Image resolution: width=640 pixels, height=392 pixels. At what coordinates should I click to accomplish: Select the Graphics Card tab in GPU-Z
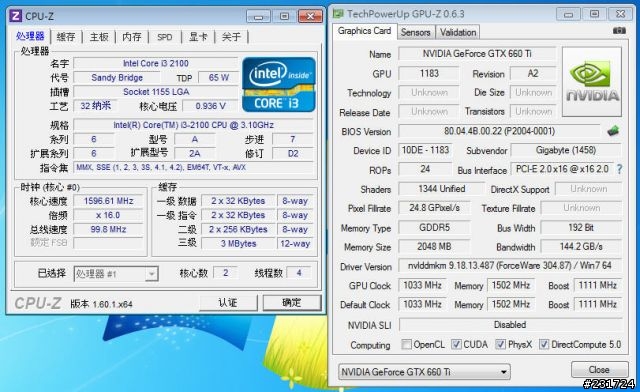tap(364, 31)
